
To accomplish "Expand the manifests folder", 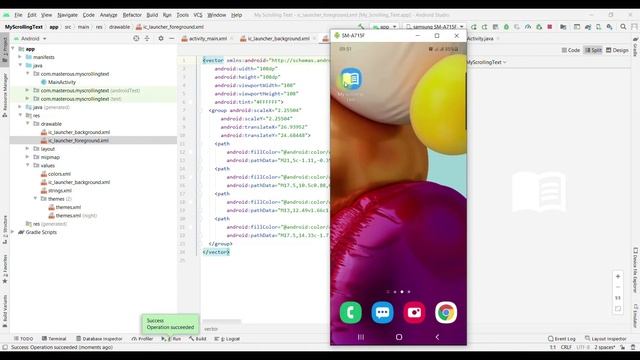I will coord(20,57).
